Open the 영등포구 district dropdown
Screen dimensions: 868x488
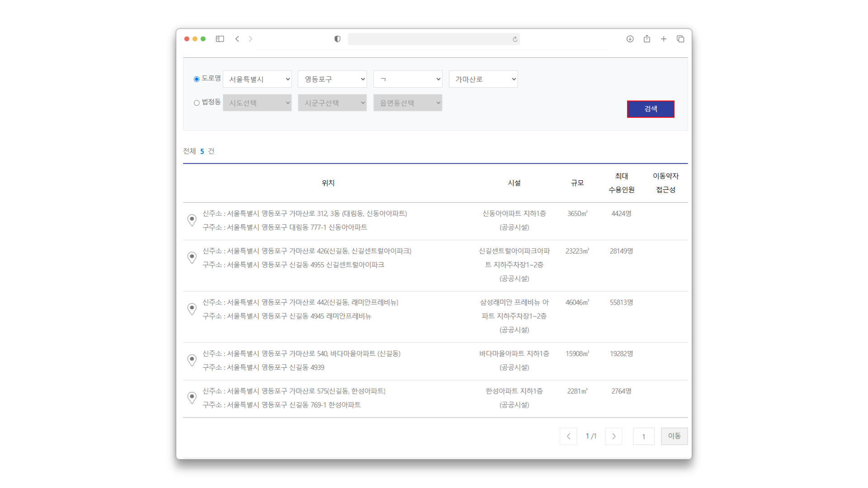pyautogui.click(x=332, y=79)
